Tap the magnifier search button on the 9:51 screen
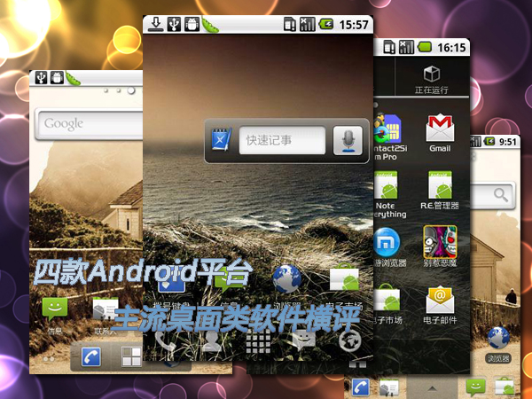This screenshot has width=532, height=399. pos(501,195)
